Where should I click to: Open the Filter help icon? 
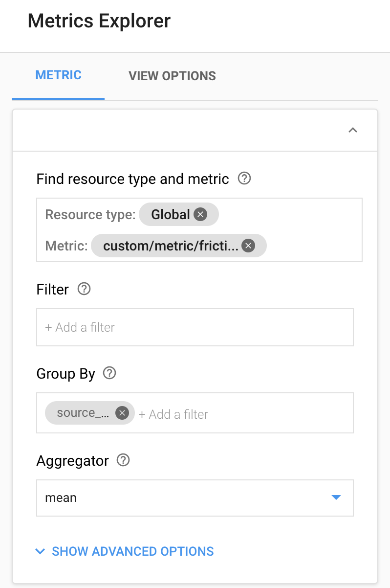(x=84, y=289)
